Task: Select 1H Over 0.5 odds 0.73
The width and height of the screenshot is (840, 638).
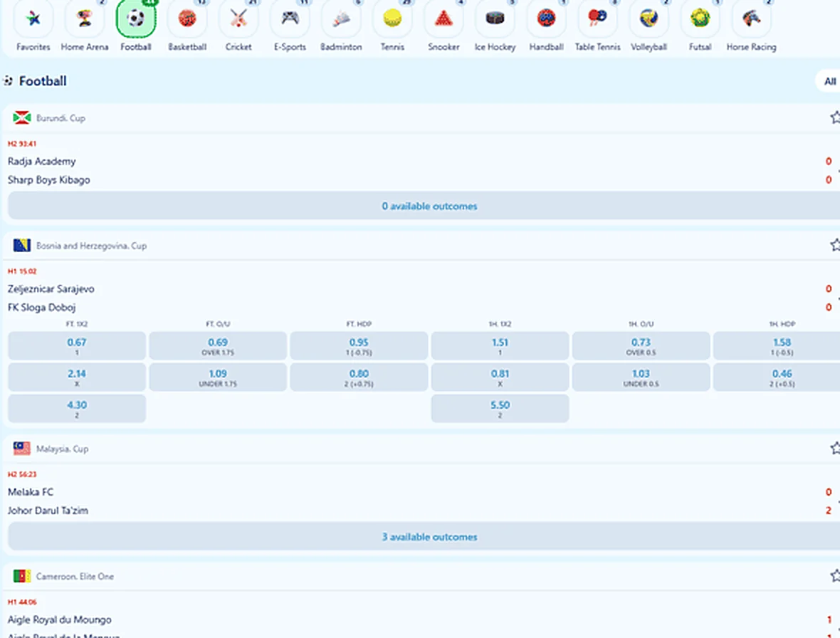Action: pos(641,346)
